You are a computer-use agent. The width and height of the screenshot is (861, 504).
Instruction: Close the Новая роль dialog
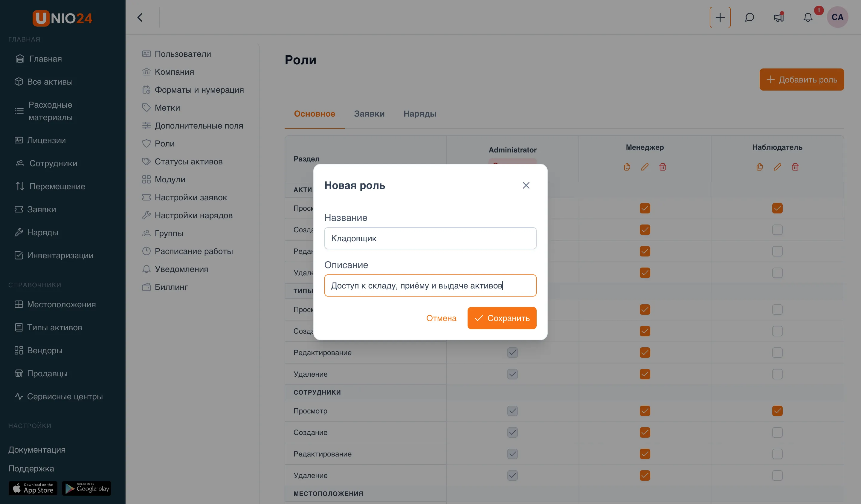pos(526,185)
